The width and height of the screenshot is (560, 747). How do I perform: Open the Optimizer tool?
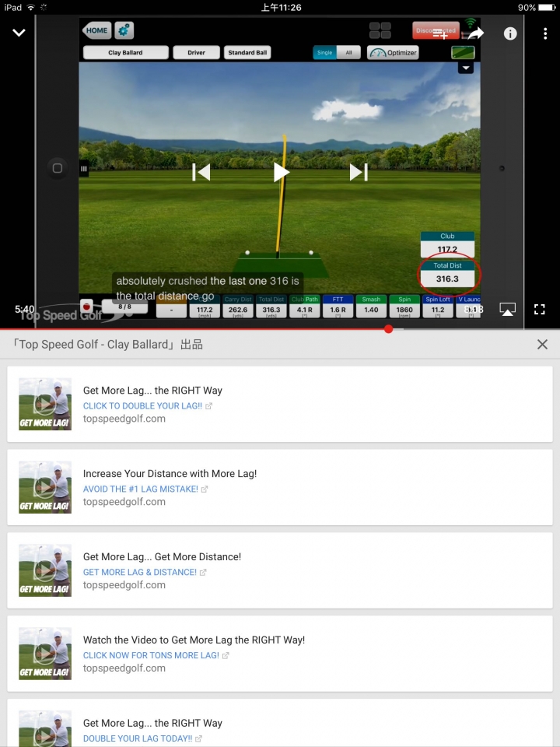click(393, 52)
